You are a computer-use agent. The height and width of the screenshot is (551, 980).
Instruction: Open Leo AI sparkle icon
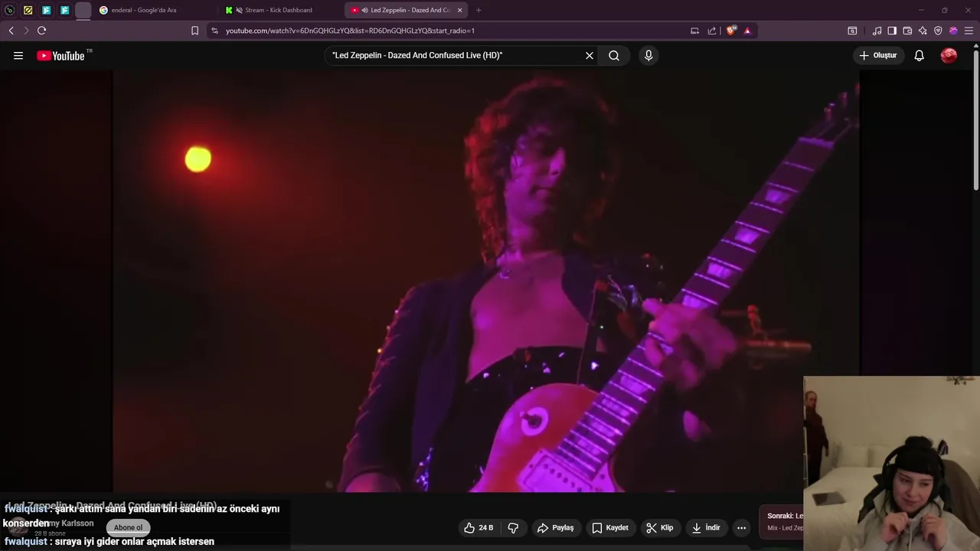(x=923, y=31)
